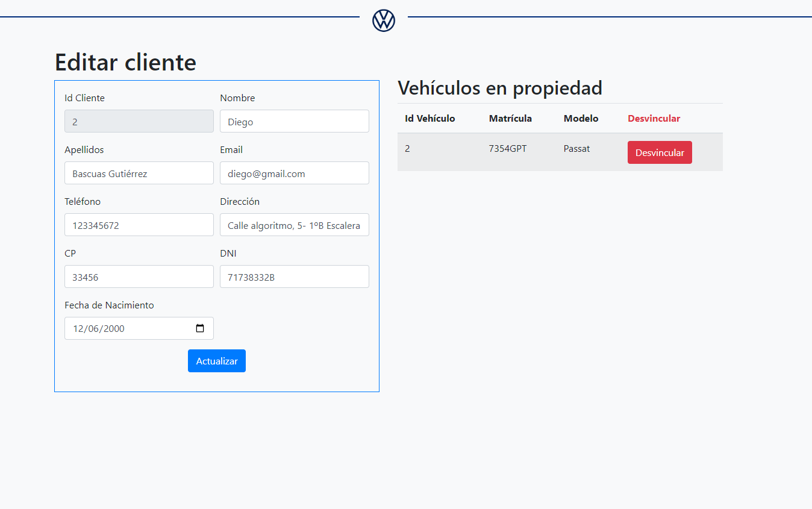Select the DNI input field
The image size is (812, 509).
pos(294,276)
